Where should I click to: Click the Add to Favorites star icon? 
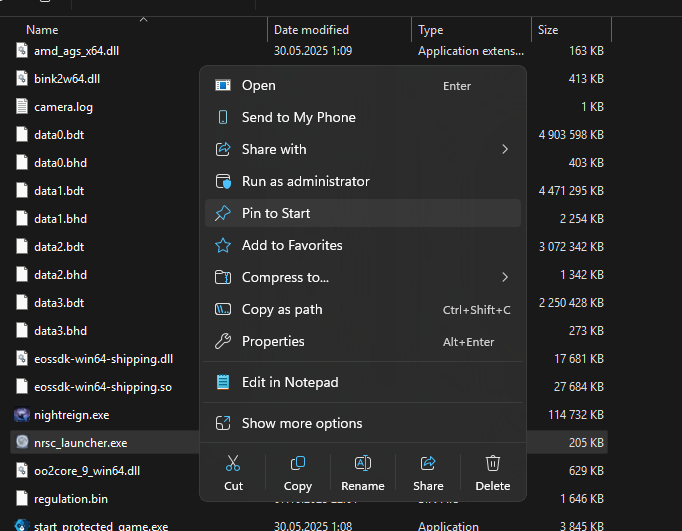click(x=223, y=245)
